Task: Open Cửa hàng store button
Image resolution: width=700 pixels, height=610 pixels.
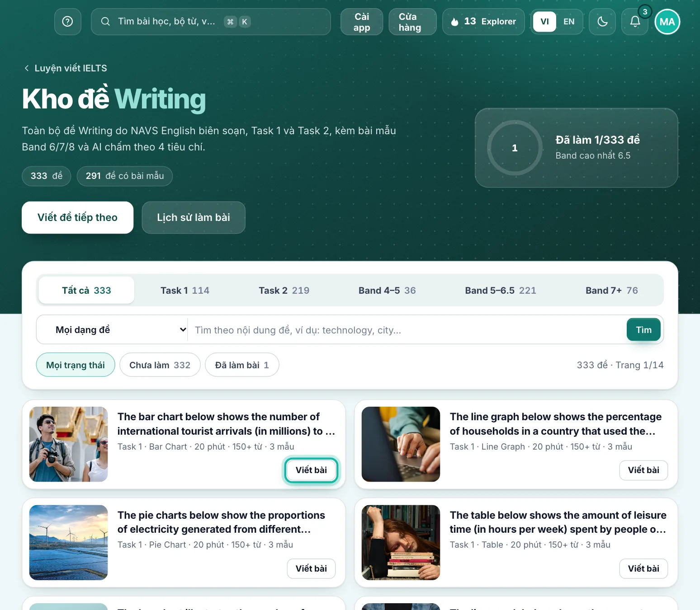Action: click(x=412, y=22)
